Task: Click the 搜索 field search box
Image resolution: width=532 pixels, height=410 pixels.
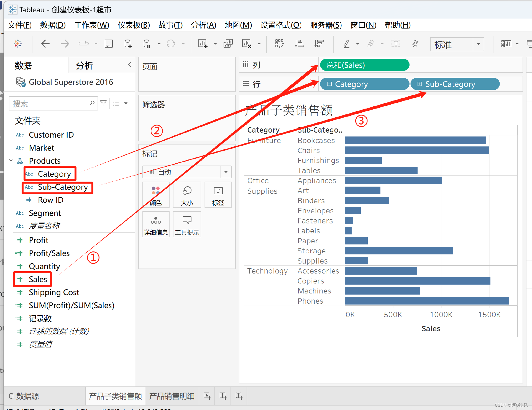Action: pyautogui.click(x=50, y=104)
